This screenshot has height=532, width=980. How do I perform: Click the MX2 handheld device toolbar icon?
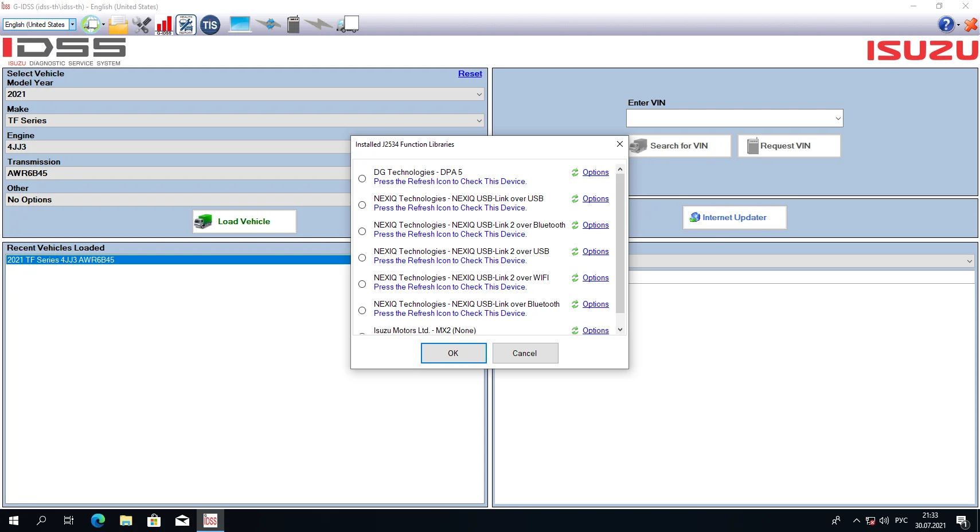click(293, 25)
